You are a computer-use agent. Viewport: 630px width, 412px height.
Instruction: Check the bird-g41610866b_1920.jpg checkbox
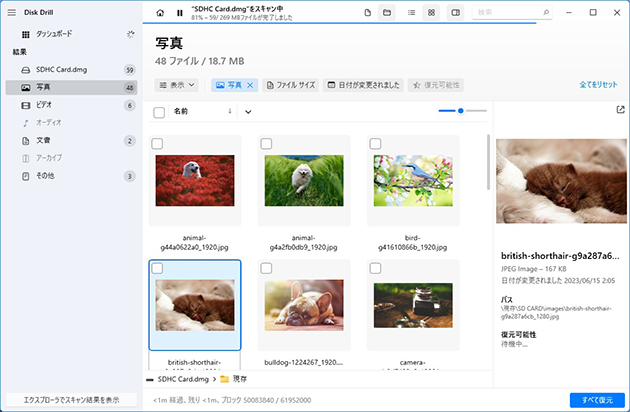pyautogui.click(x=375, y=143)
